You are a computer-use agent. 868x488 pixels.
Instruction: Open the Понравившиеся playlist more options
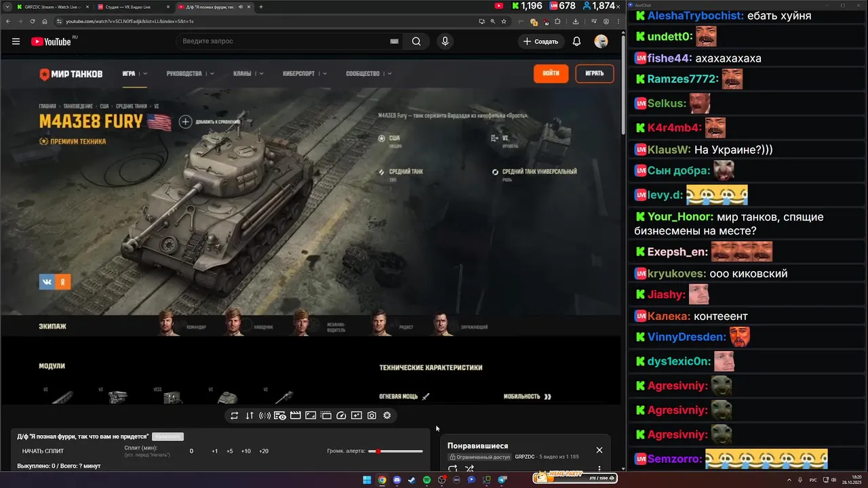pyautogui.click(x=599, y=468)
